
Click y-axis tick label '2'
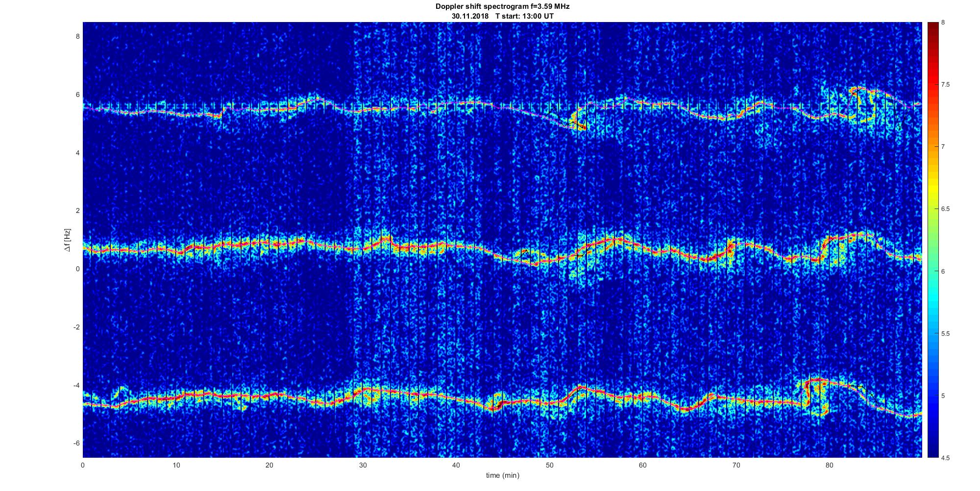77,210
